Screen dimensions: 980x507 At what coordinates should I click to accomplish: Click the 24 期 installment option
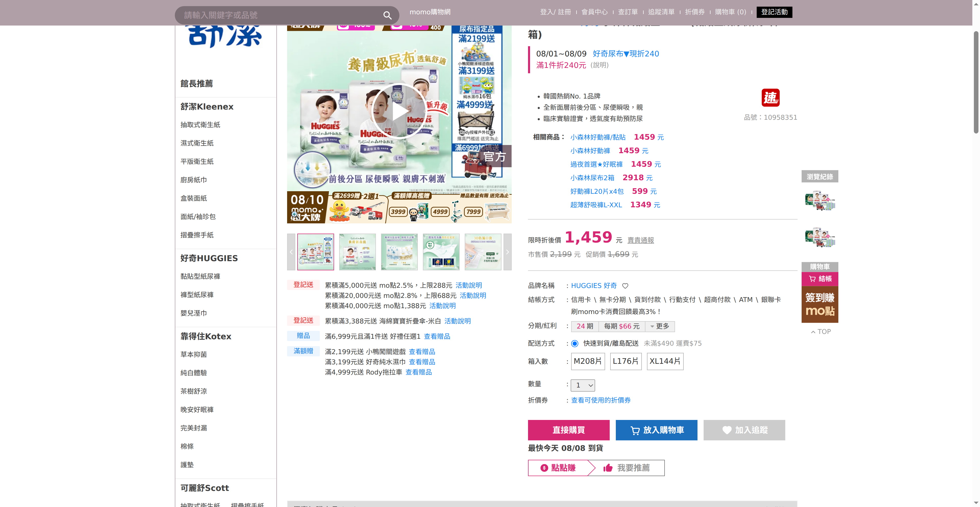(585, 326)
